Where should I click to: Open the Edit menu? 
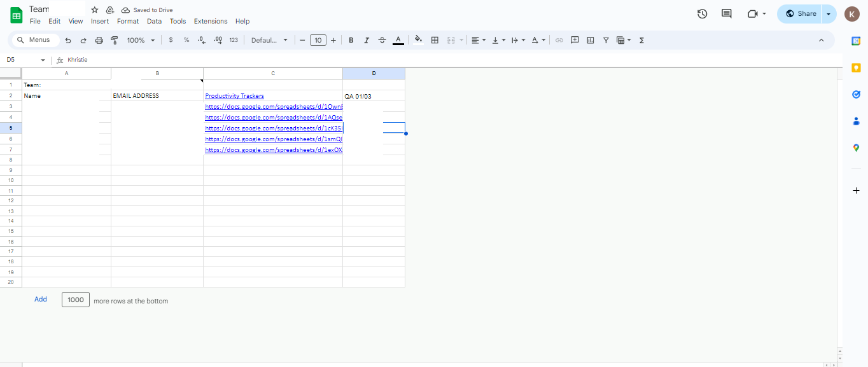[x=55, y=21]
